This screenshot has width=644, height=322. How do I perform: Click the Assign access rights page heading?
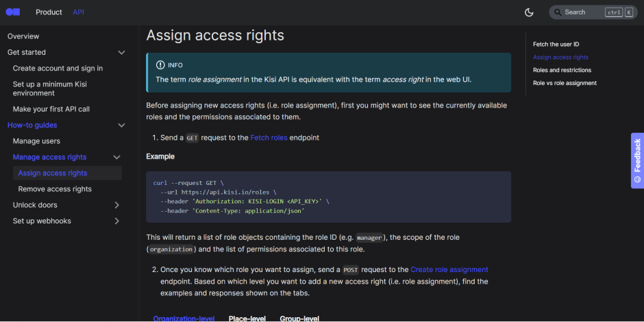pyautogui.click(x=215, y=36)
